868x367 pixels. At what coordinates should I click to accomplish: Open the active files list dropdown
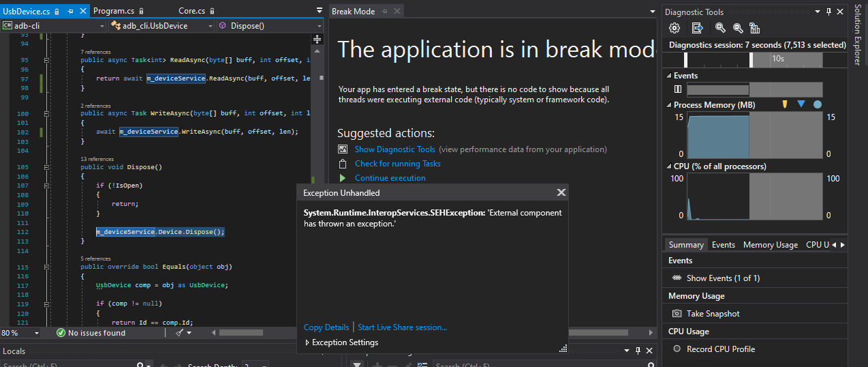click(x=320, y=12)
